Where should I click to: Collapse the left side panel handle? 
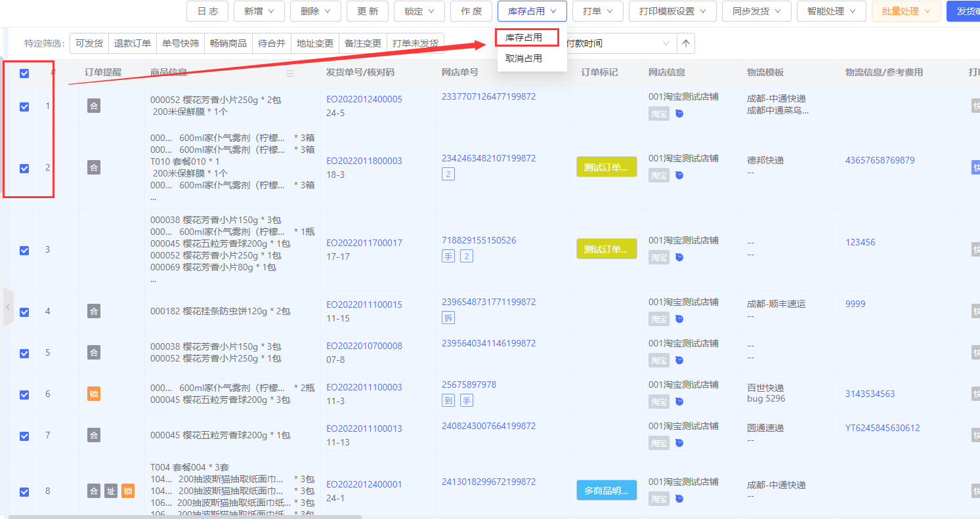pyautogui.click(x=8, y=306)
